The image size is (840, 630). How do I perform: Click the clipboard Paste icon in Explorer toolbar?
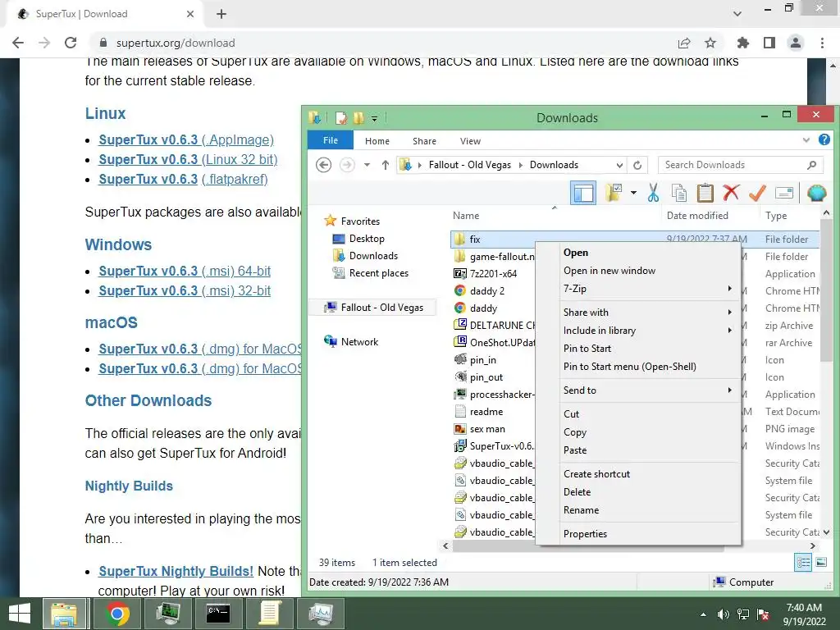[705, 193]
